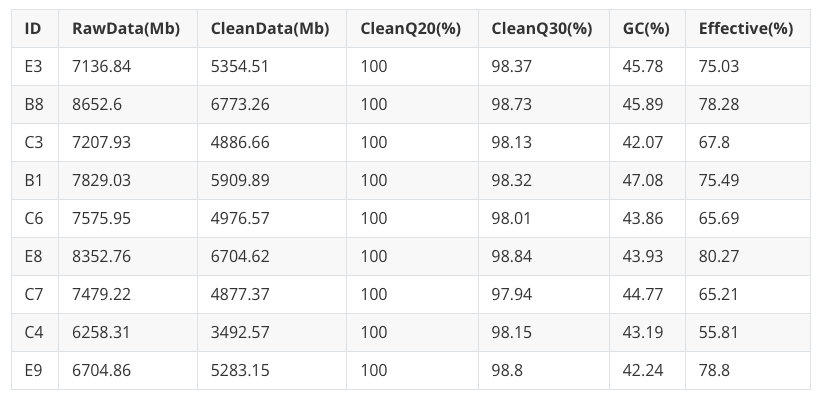The height and width of the screenshot is (402, 817).
Task: Click the GC(%) column header
Action: click(645, 28)
